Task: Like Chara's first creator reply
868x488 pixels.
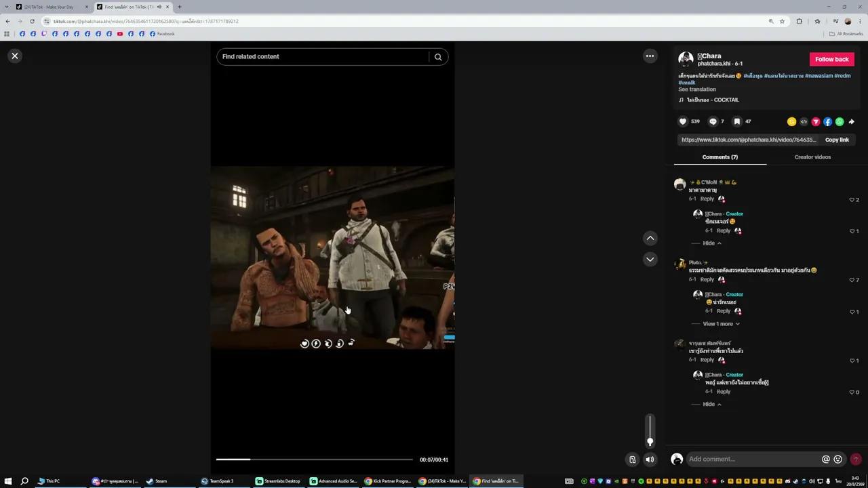Action: tap(852, 231)
